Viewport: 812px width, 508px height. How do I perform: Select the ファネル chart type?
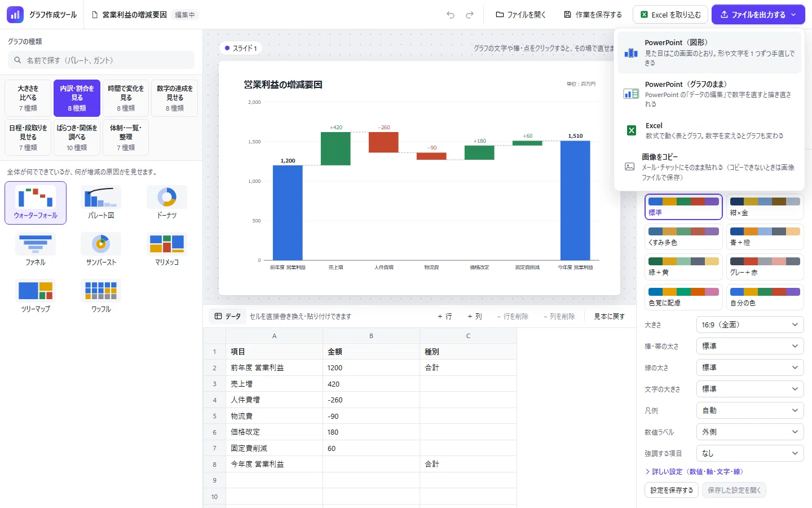(36, 249)
